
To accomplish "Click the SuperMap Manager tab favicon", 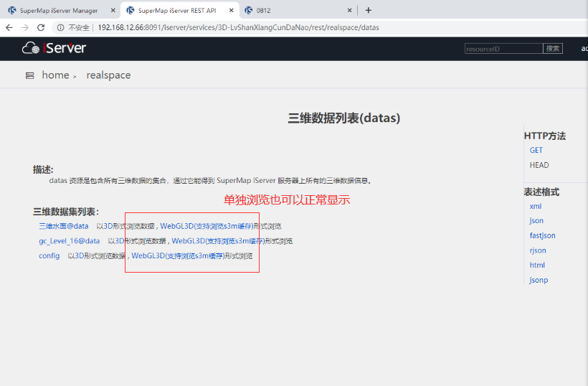I will (x=12, y=11).
